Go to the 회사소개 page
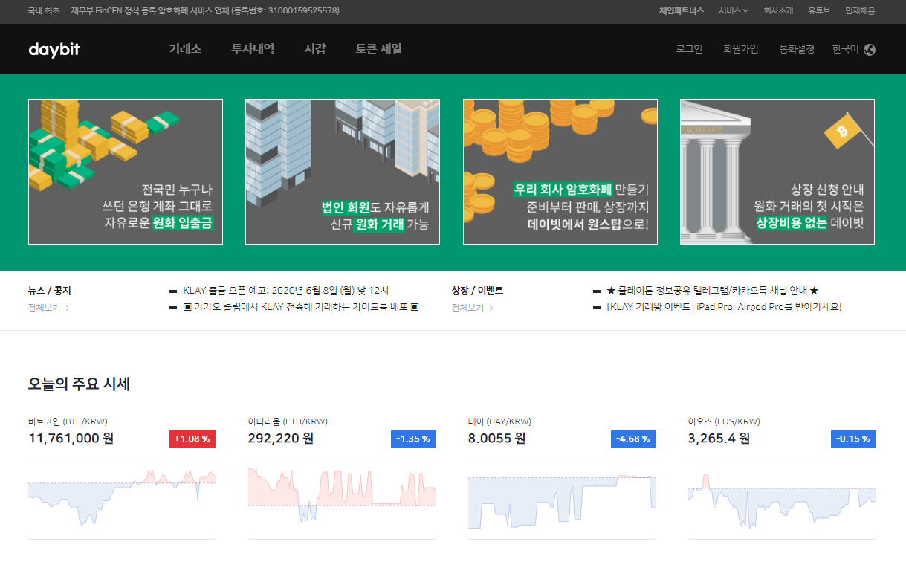Viewport: 906px width, 588px height. (x=779, y=11)
